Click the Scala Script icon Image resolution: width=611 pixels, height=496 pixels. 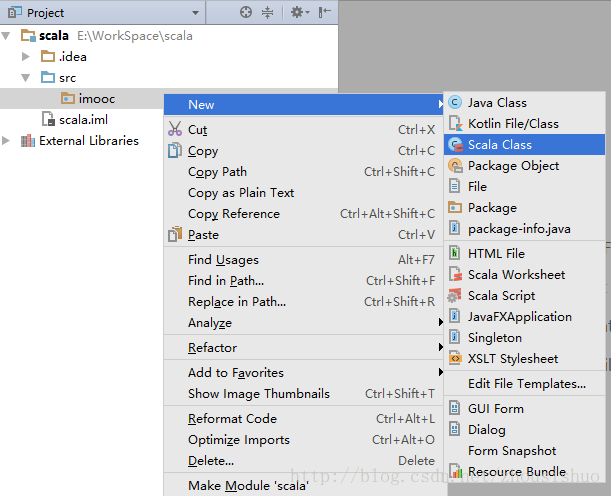coord(454,295)
